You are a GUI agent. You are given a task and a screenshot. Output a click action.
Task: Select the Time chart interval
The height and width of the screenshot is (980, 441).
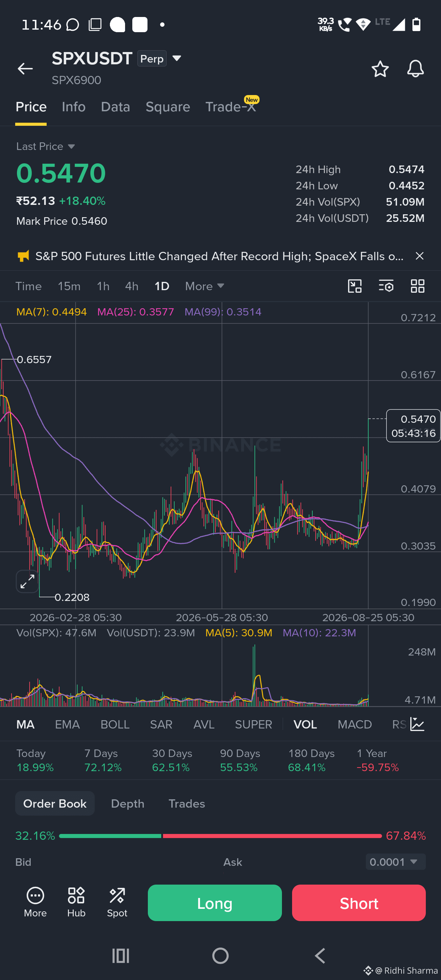tap(29, 286)
